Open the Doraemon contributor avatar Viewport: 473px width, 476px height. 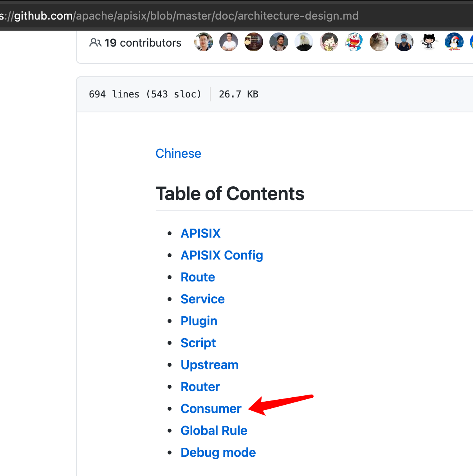point(354,42)
